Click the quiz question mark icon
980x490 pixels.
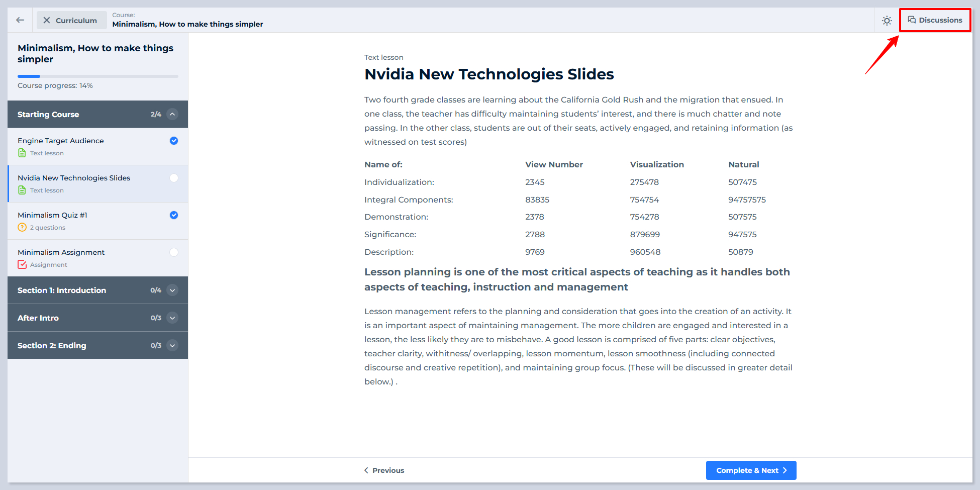tap(22, 228)
